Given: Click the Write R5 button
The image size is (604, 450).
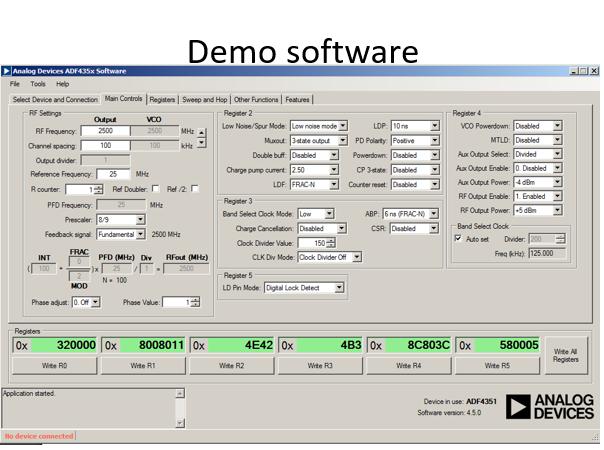Looking at the screenshot, I should [497, 366].
